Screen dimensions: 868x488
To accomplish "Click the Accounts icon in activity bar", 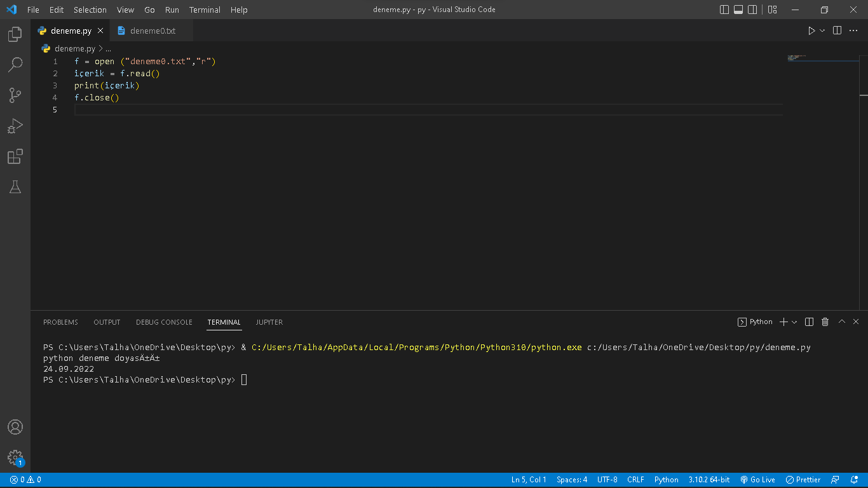I will 15,427.
